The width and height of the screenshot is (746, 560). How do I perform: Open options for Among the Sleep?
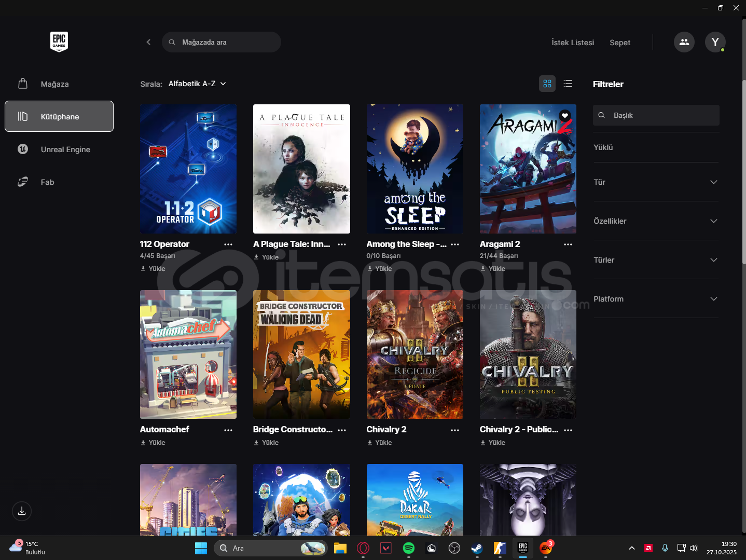click(455, 244)
